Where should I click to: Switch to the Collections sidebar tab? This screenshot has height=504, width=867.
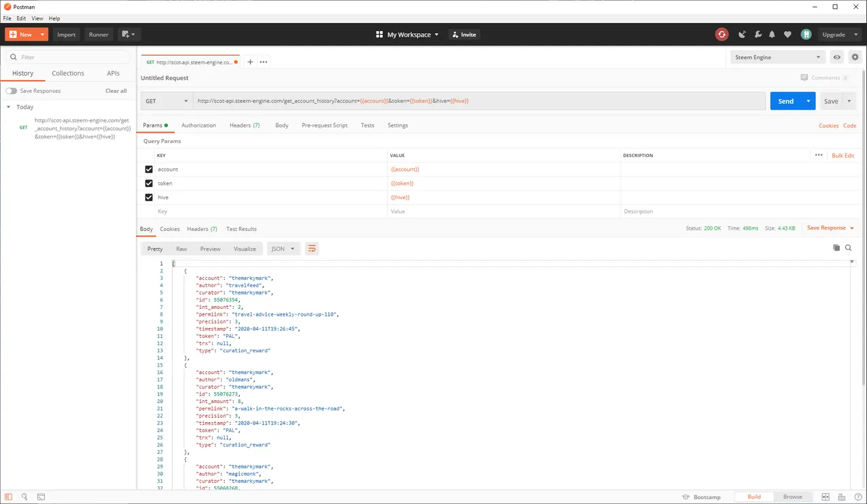pyautogui.click(x=68, y=73)
